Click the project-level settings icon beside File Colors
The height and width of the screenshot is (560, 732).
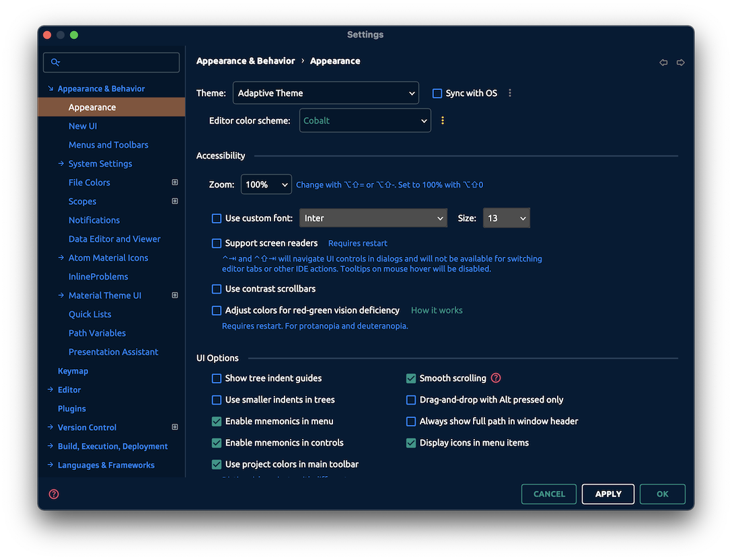174,182
